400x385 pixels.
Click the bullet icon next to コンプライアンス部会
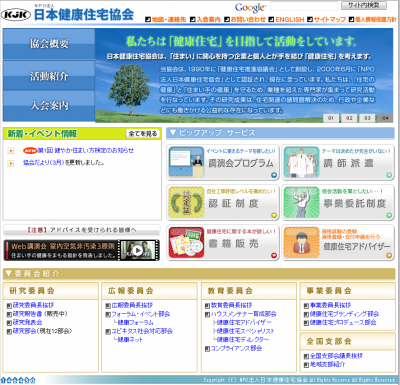(x=207, y=349)
